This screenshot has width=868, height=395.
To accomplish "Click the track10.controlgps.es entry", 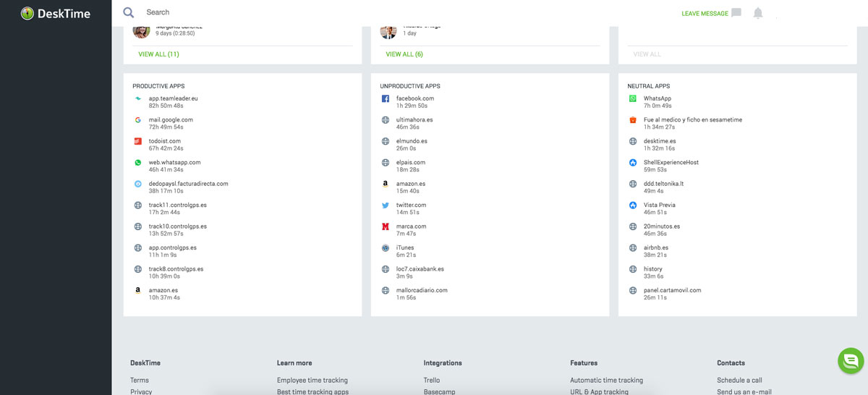I will (x=178, y=226).
